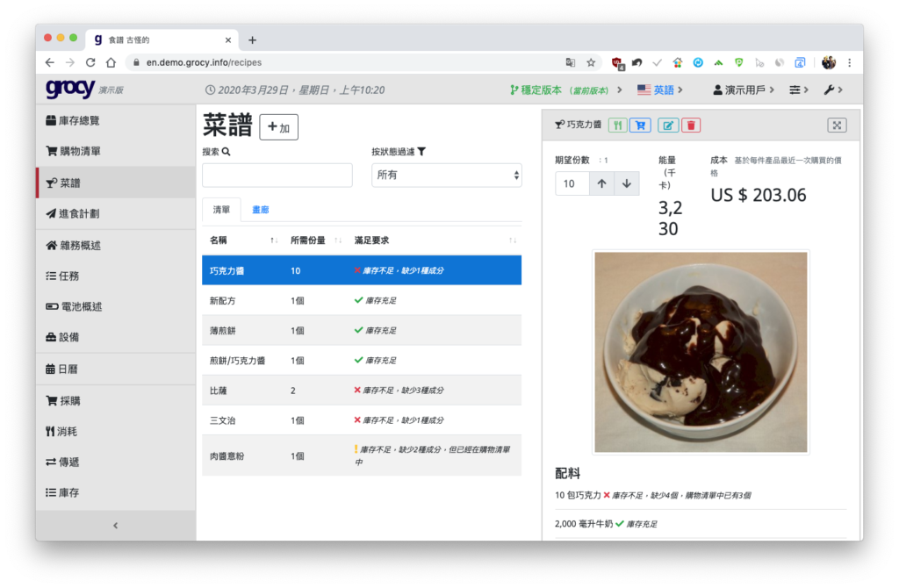The width and height of the screenshot is (899, 588).
Task: Open the 英語 language dropdown
Action: [660, 90]
